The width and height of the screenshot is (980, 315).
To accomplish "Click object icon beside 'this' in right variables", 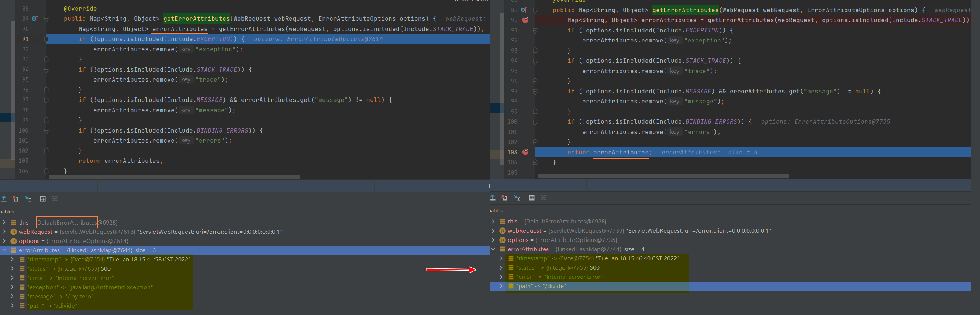I will point(503,221).
